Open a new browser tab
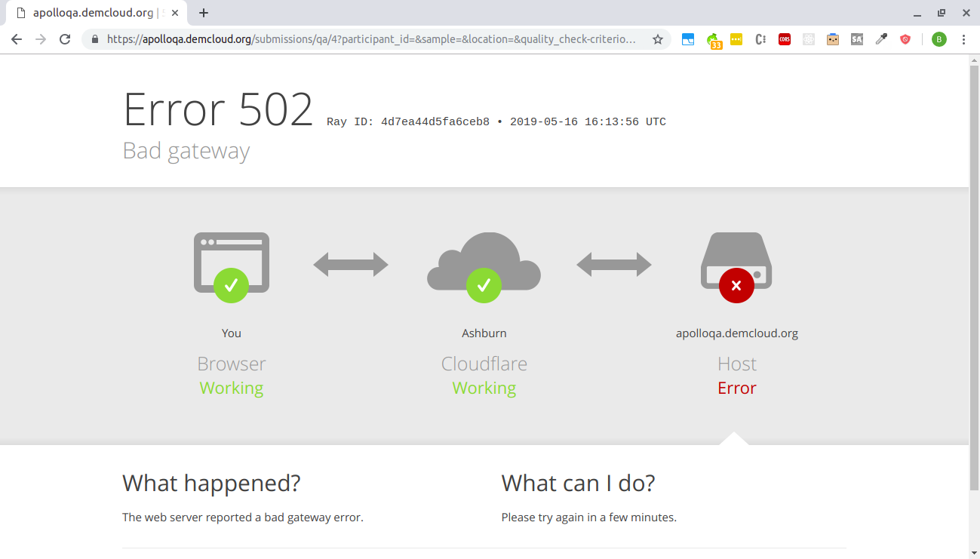 tap(204, 12)
